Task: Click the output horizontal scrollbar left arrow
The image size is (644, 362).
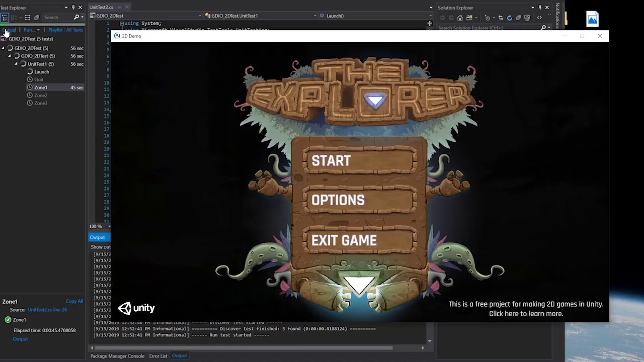Action: [92, 347]
